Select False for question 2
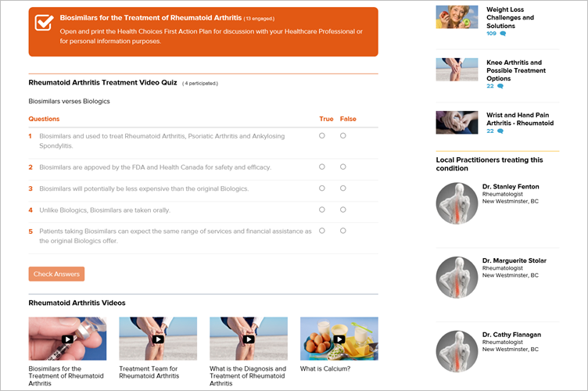This screenshot has height=391, width=588. tap(342, 167)
